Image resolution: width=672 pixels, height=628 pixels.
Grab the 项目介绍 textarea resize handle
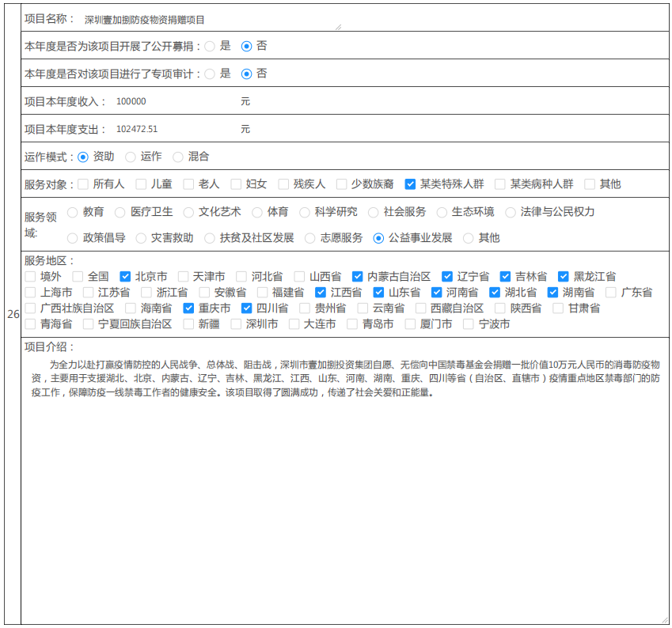(x=665, y=620)
